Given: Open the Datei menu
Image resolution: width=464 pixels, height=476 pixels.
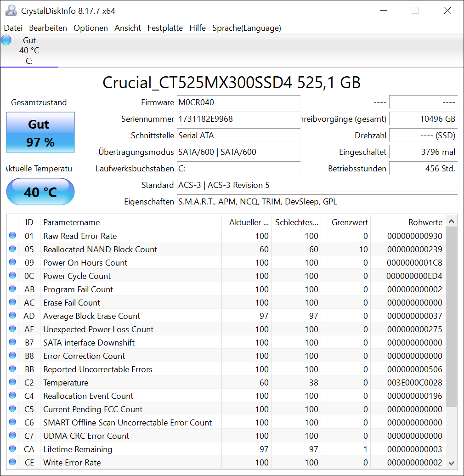Looking at the screenshot, I should pos(13,28).
